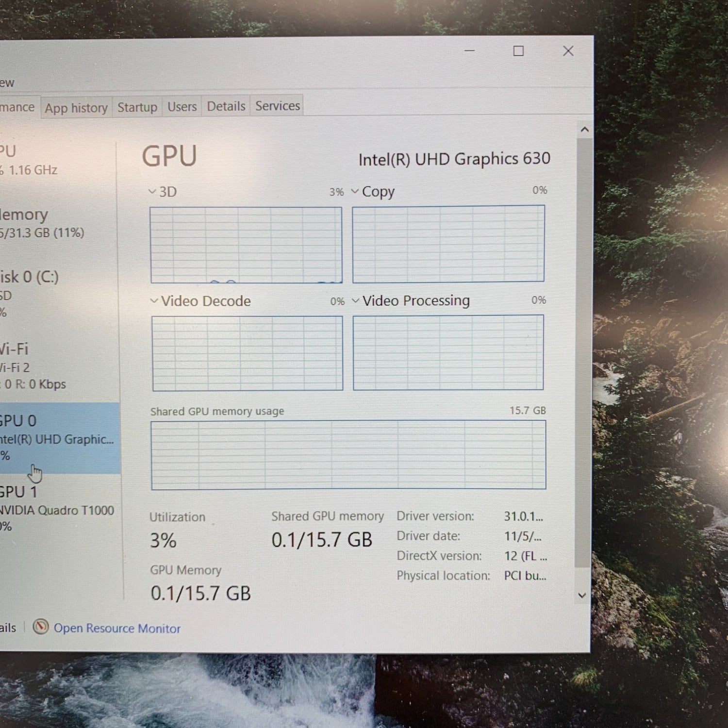Click the Shared GPU memory usage graph

point(348,455)
